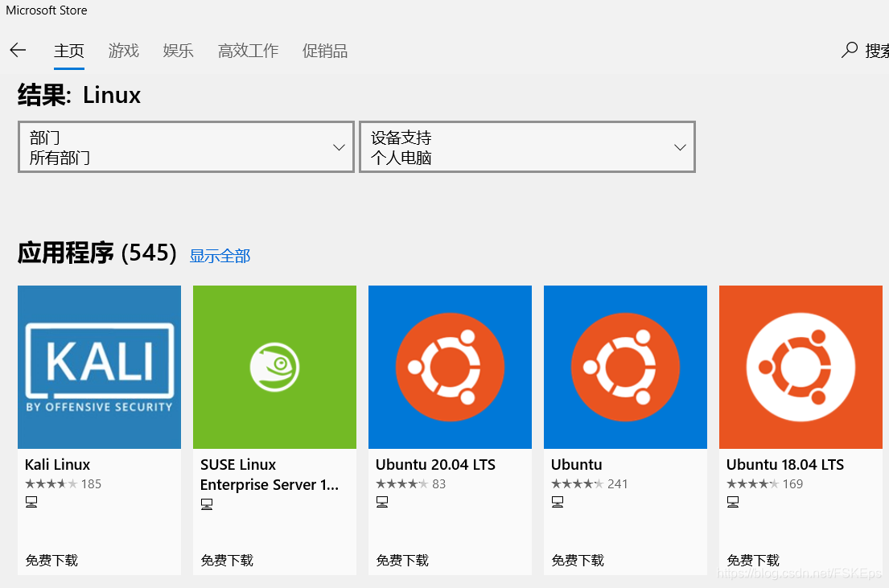Click 免费下载 under Ubuntu 20.04 LTS
This screenshot has width=889, height=588.
[x=401, y=560]
